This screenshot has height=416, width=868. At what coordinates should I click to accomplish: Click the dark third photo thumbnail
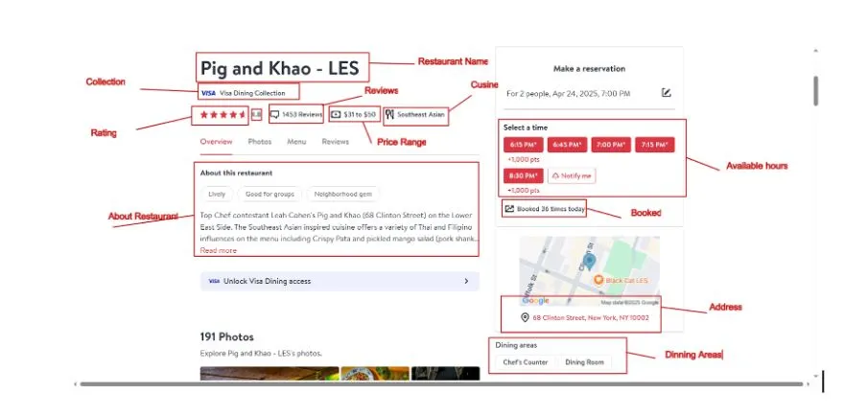[x=446, y=374]
